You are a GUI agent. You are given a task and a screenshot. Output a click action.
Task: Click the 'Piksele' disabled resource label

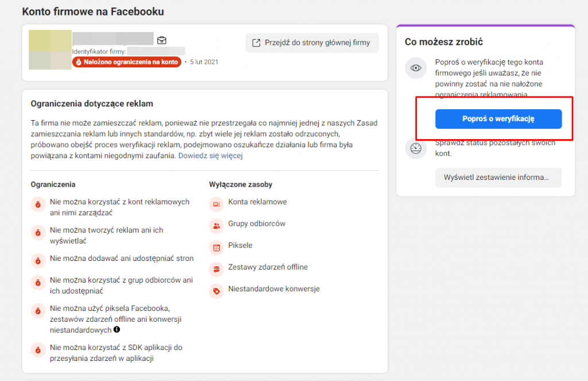[x=241, y=245]
